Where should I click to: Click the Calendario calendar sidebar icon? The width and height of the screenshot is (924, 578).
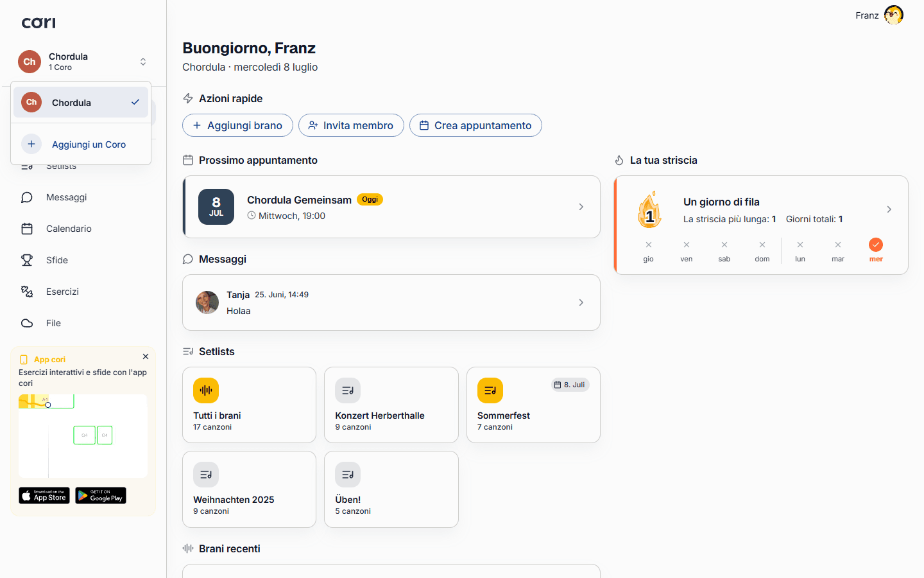coord(27,229)
